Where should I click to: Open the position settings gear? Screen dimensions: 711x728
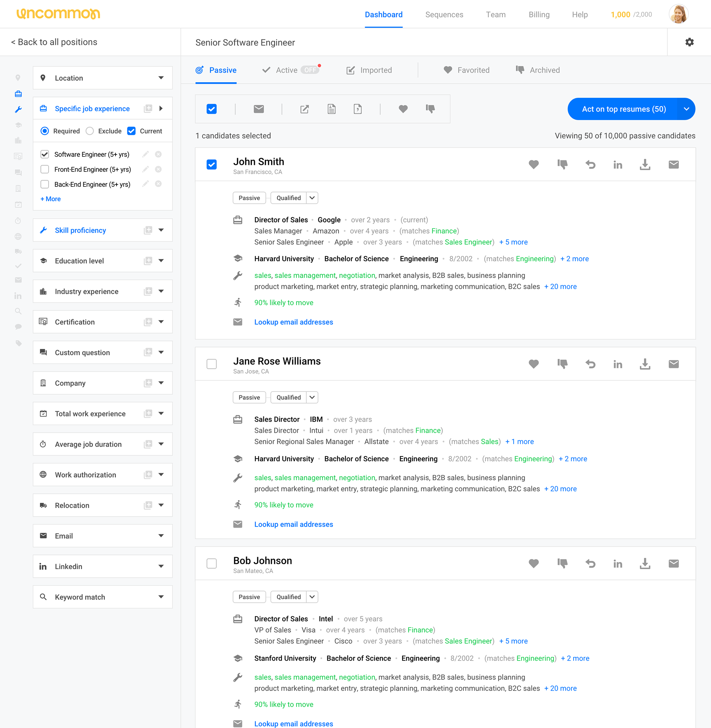(x=690, y=42)
